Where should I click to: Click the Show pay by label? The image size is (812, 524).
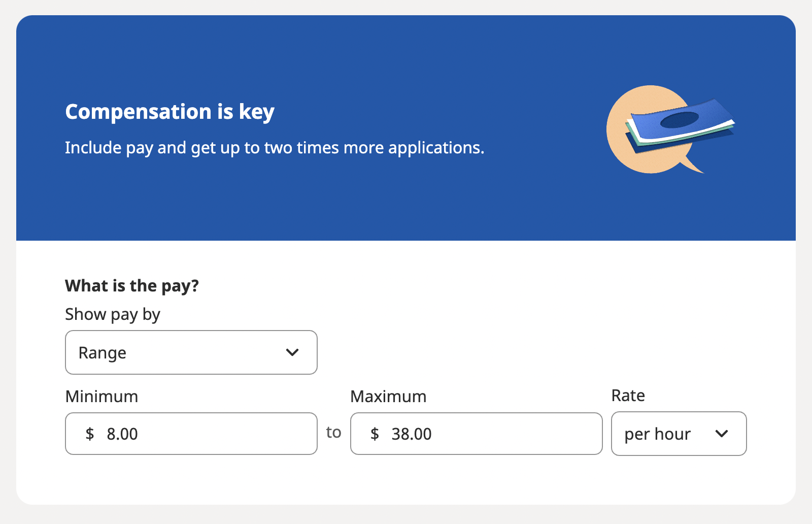[113, 315]
